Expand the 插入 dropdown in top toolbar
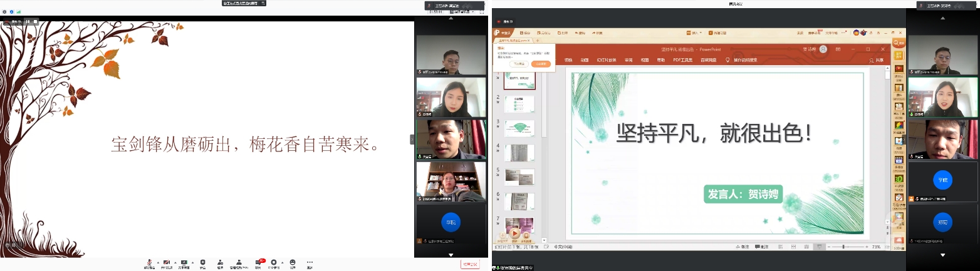The image size is (980, 271). (x=700, y=33)
